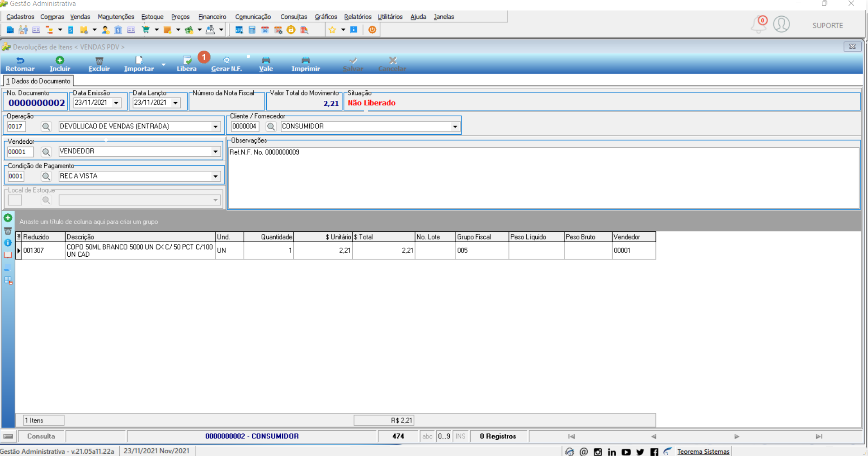
Task: Click the Vale printer icon
Action: (266, 60)
